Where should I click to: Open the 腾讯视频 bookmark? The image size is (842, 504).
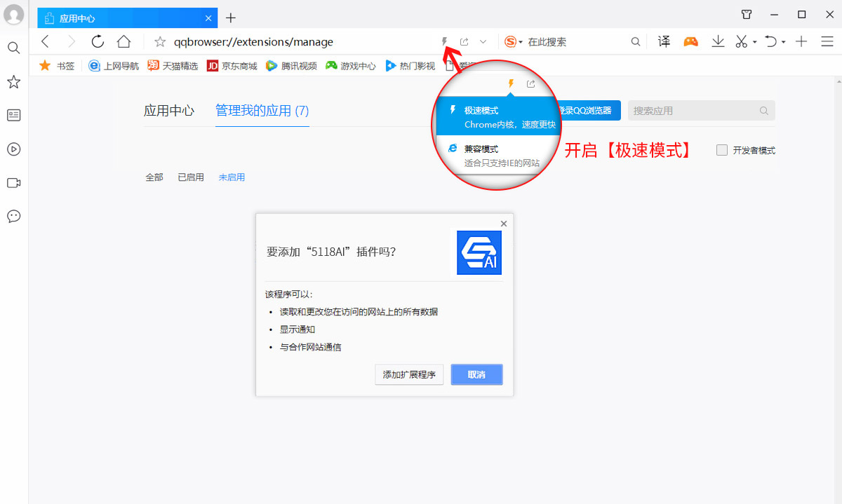tap(291, 66)
